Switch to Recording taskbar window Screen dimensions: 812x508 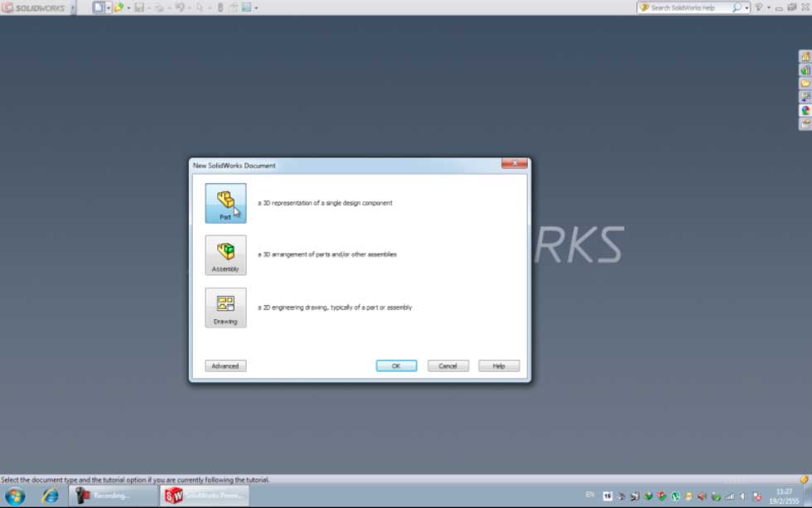point(113,496)
